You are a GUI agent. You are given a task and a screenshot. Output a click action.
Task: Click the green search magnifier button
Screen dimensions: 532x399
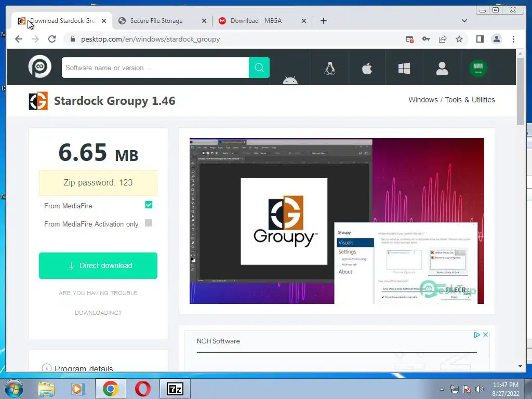(259, 68)
